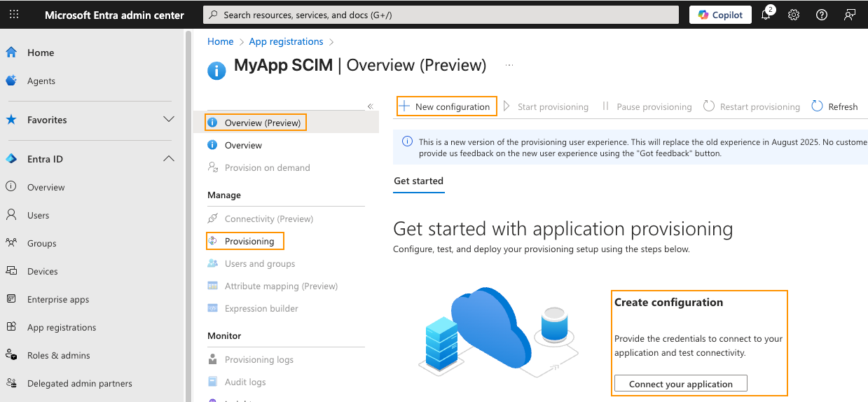This screenshot has width=868, height=402.
Task: Select Audit logs under Monitor
Action: pyautogui.click(x=245, y=382)
